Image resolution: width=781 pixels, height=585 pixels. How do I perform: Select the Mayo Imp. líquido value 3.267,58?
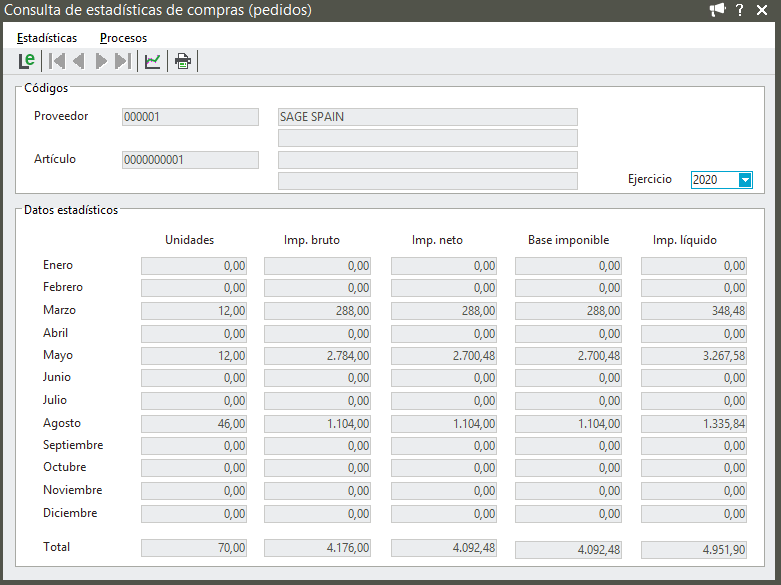pyautogui.click(x=694, y=356)
